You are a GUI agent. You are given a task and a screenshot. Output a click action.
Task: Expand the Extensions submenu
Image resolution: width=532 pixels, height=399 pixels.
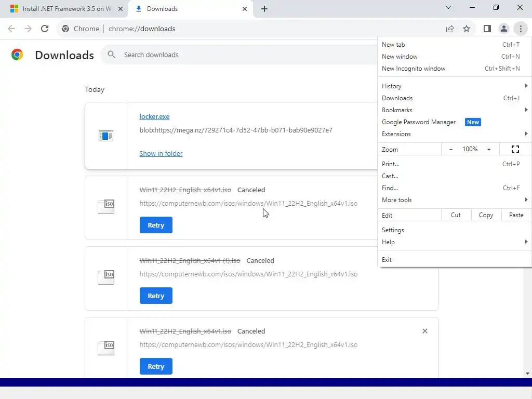click(x=454, y=134)
